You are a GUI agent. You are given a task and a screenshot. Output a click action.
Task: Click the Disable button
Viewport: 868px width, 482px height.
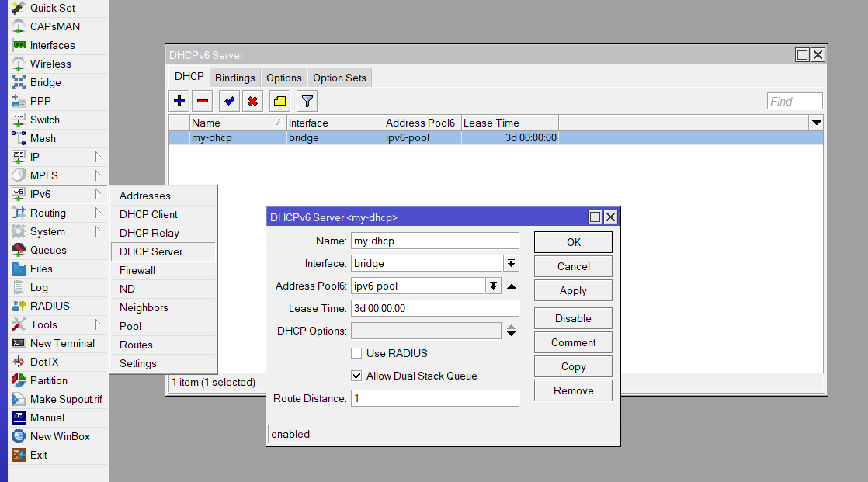[x=573, y=318]
